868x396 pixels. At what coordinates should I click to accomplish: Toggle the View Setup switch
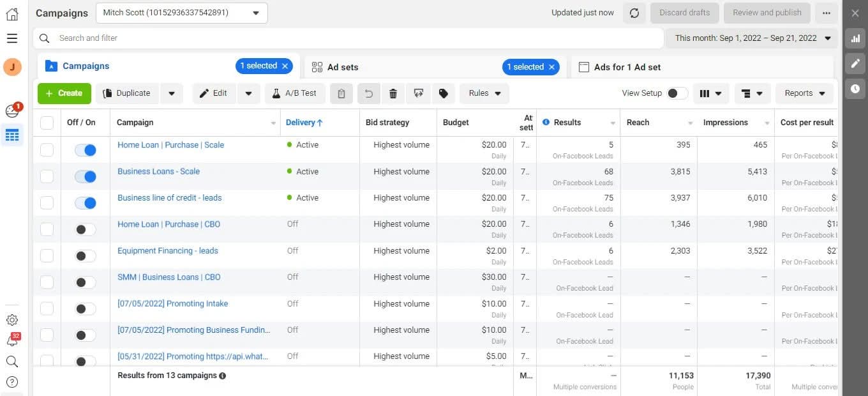677,93
